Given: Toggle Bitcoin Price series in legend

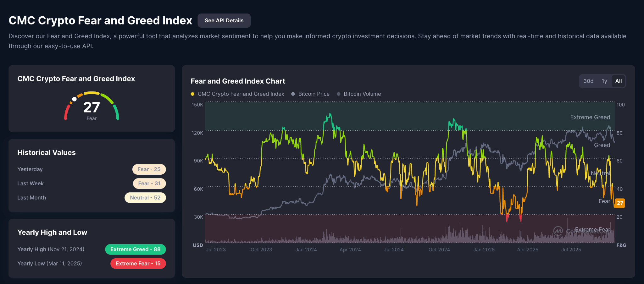Looking at the screenshot, I should point(314,94).
